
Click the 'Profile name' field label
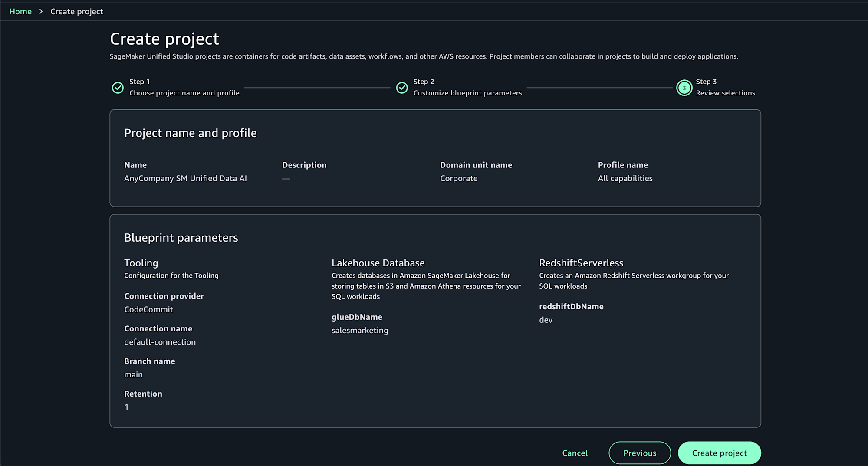[623, 165]
